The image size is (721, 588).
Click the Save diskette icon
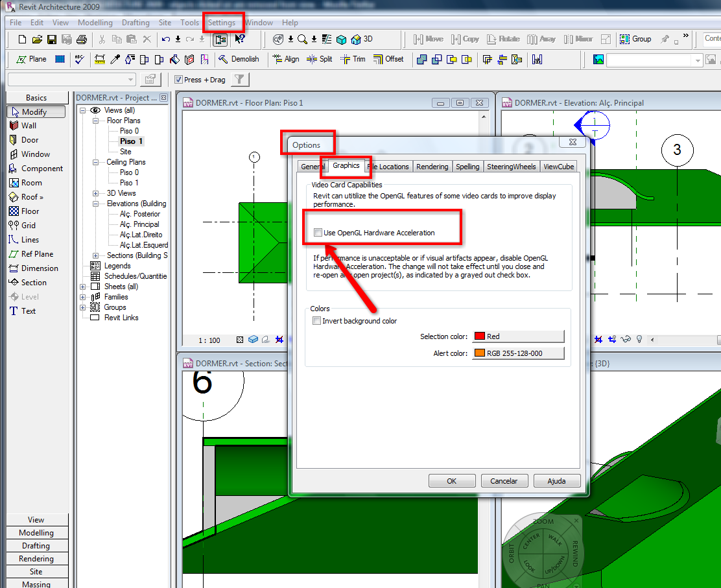coord(52,40)
